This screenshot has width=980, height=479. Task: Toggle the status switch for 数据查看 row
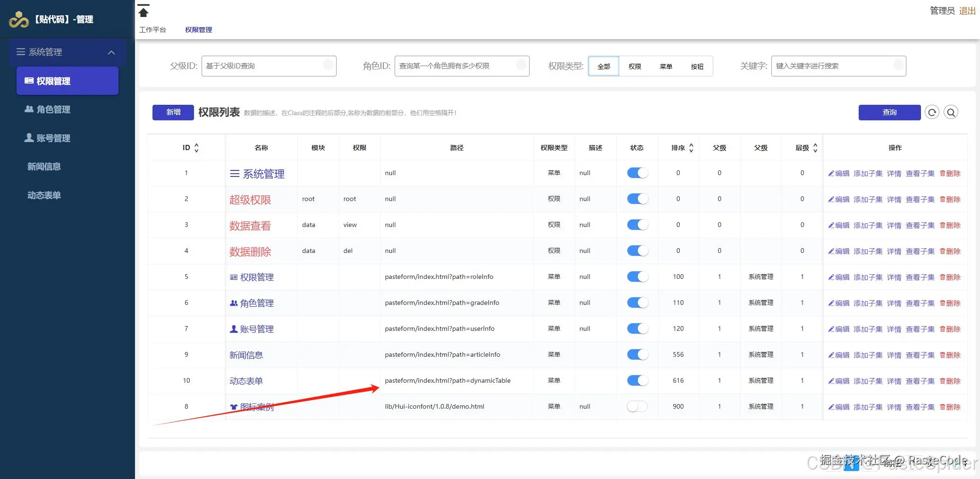click(637, 225)
